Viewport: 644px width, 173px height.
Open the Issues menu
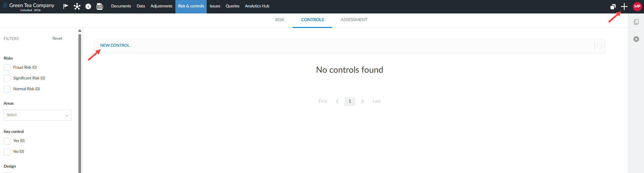[215, 6]
